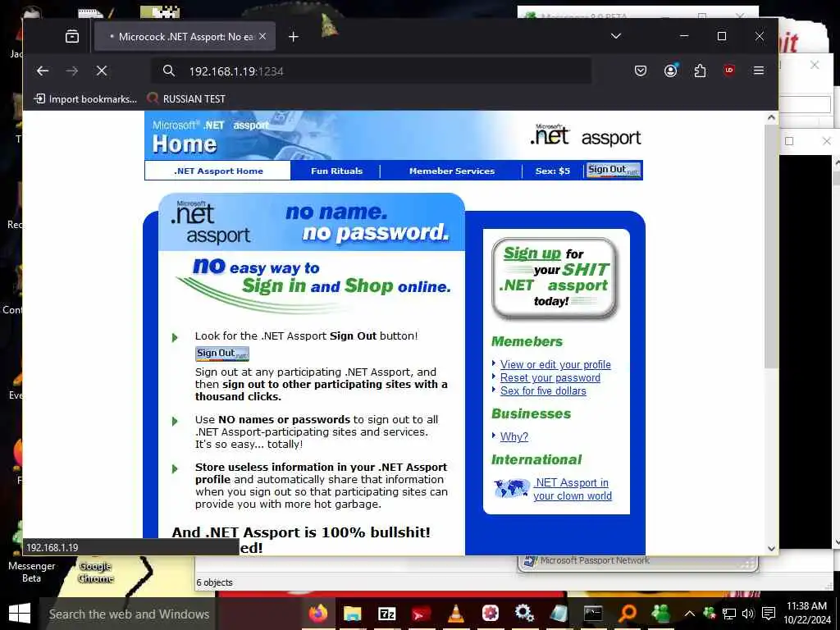Stop loading the page

click(x=101, y=71)
